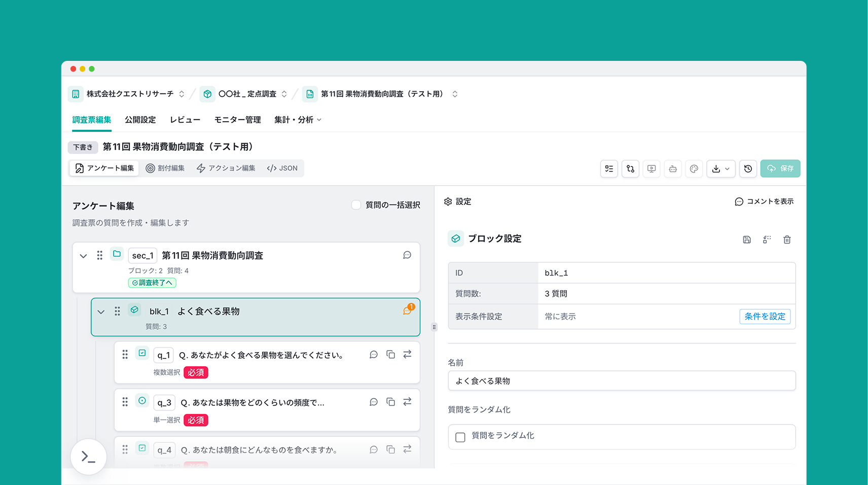Click the swap arrows icon on q_3
The width and height of the screenshot is (868, 485).
[407, 402]
